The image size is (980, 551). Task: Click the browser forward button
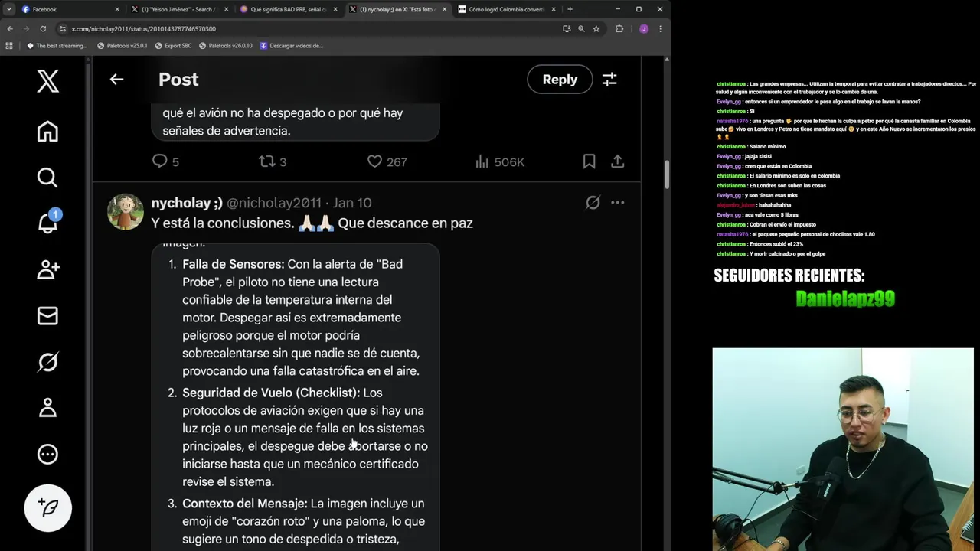point(26,28)
